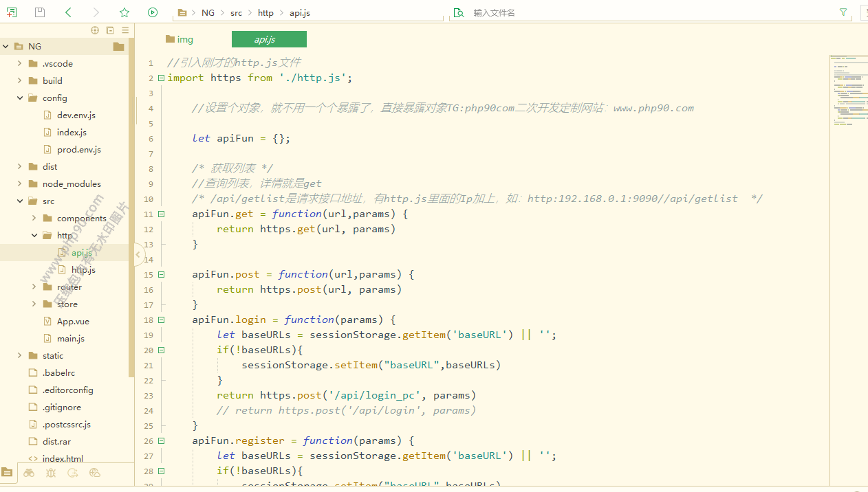Image resolution: width=868 pixels, height=492 pixels.
Task: Collapse the config folder
Action: [x=20, y=98]
